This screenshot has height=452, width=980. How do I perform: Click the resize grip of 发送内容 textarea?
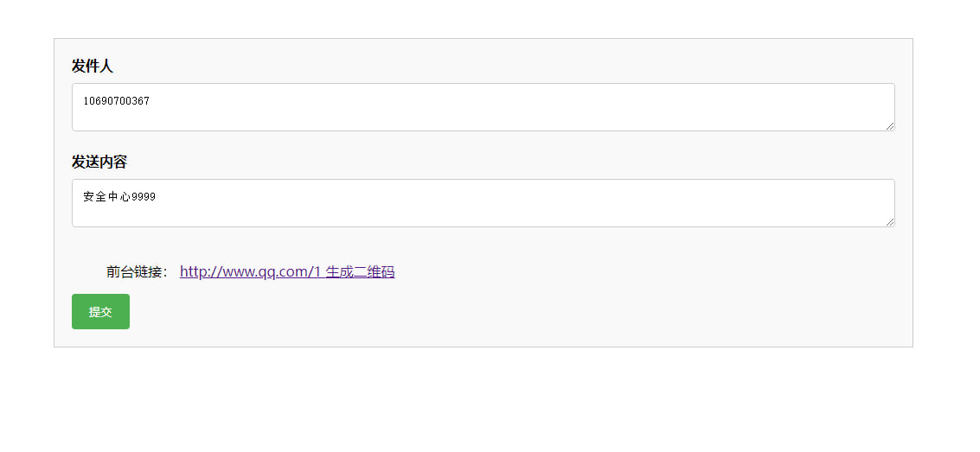[x=890, y=222]
